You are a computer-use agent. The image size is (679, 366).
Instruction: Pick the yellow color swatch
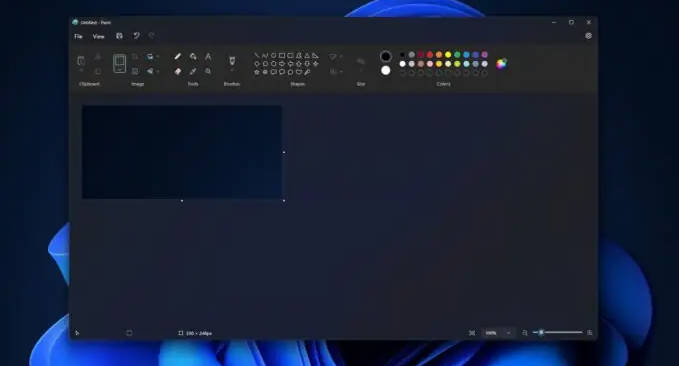448,55
